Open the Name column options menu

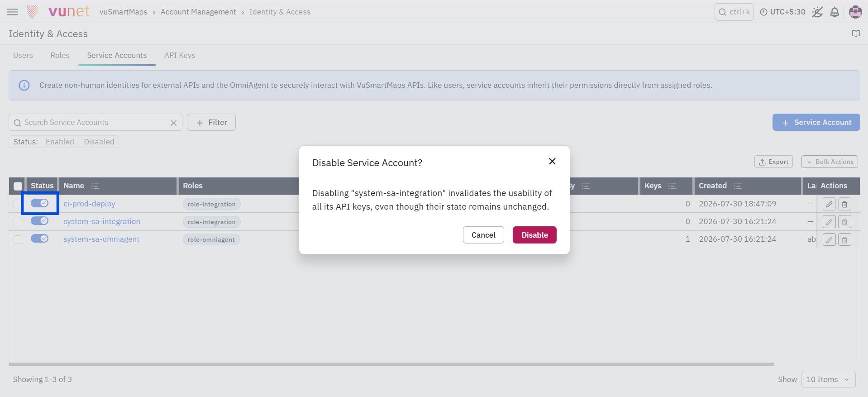coord(95,186)
